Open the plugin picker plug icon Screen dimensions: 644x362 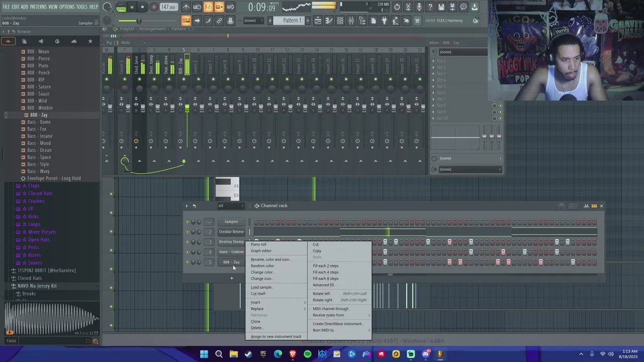coord(384,21)
